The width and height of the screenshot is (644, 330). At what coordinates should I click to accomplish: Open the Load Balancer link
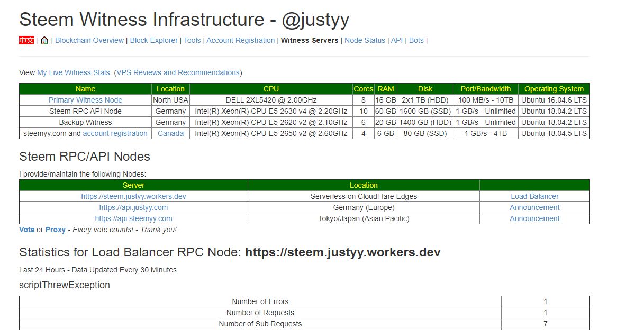(x=534, y=196)
